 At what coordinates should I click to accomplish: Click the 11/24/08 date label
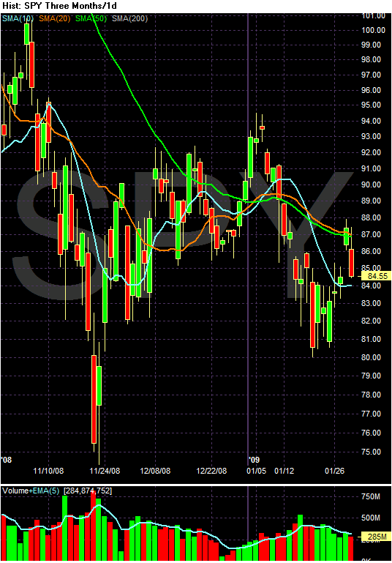tap(105, 470)
